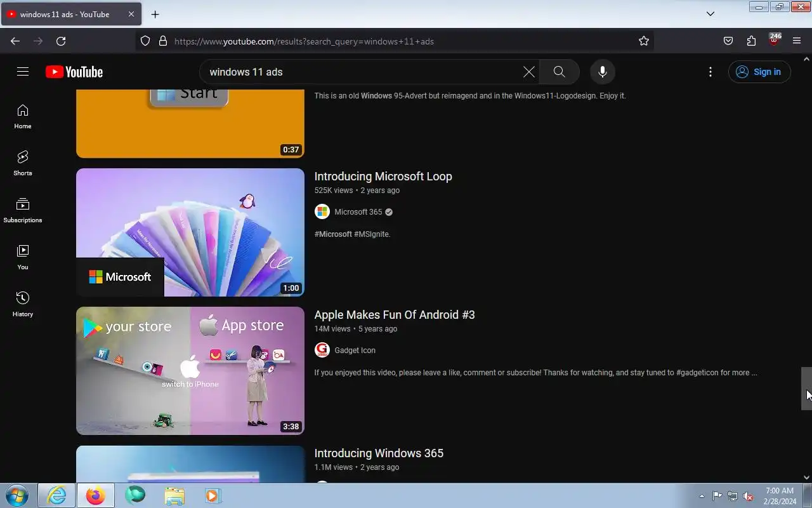Open the YouTube hamburger guide menu
The width and height of the screenshot is (812, 508).
coord(23,72)
